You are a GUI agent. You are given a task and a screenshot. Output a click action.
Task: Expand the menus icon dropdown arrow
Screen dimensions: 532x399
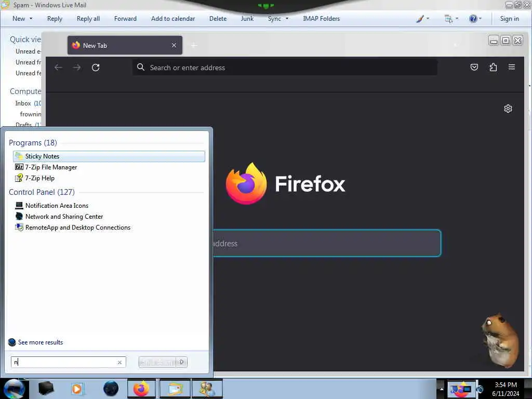[457, 19]
